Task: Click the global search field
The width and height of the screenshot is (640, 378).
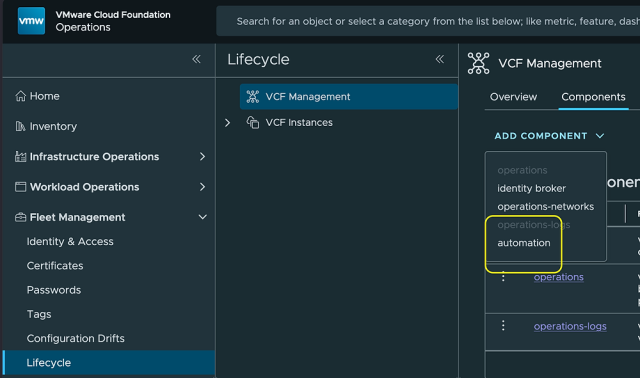Action: pos(429,21)
